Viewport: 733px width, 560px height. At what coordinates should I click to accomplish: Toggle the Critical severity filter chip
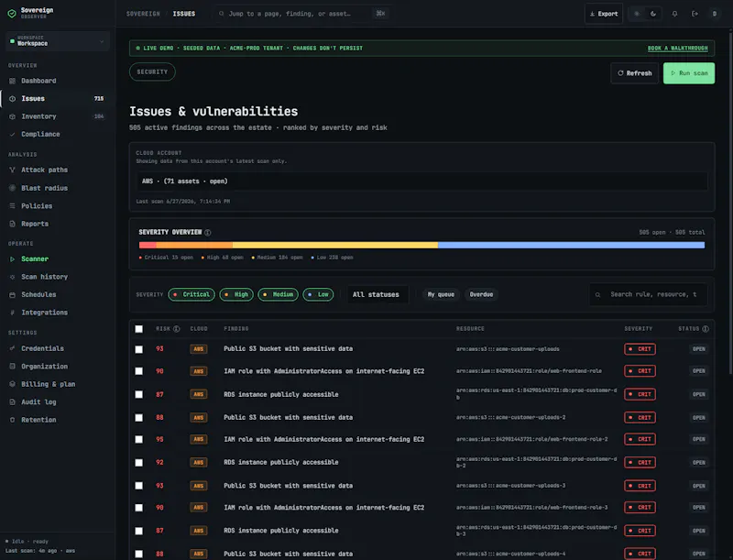[x=191, y=294]
